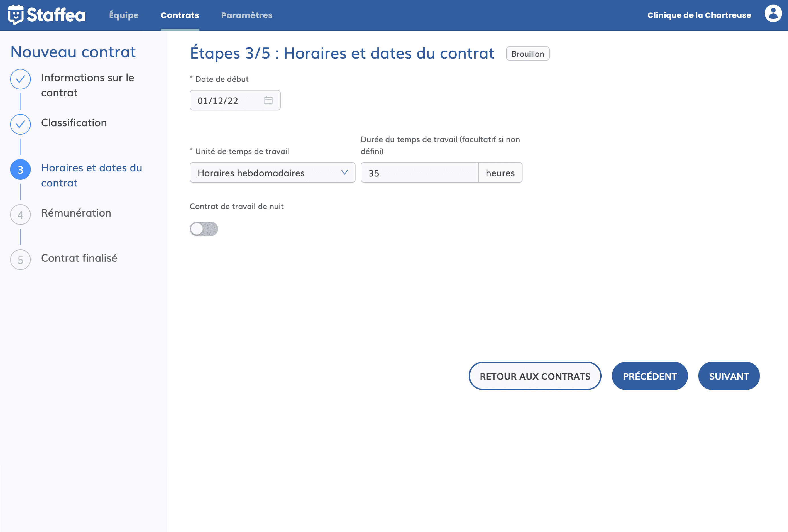788x532 pixels.
Task: Switch to the Contrats tab
Action: 180,15
